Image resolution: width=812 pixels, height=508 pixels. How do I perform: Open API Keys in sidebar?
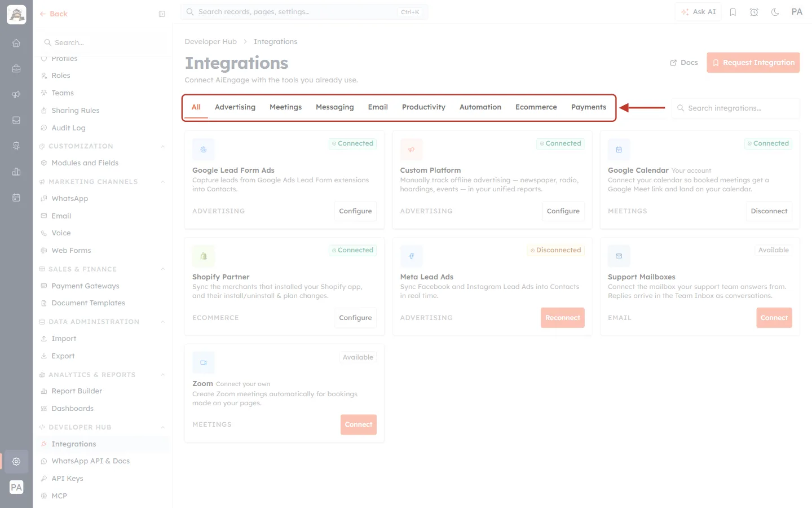(x=67, y=479)
